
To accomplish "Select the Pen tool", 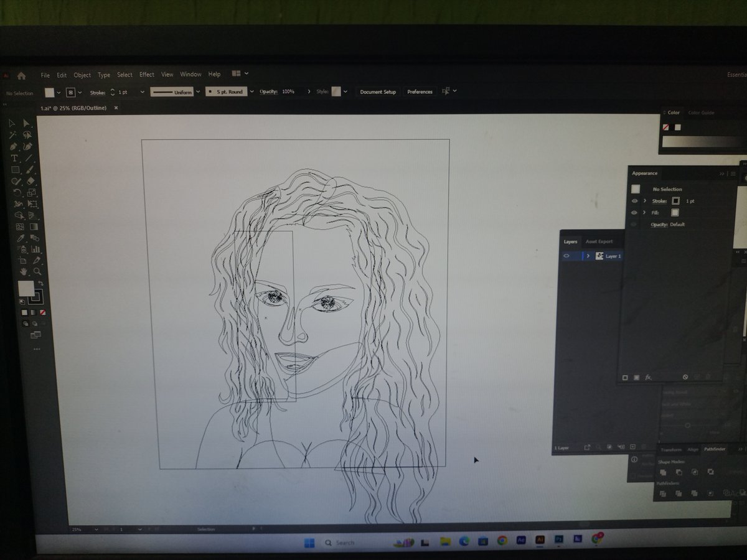I will [12, 146].
